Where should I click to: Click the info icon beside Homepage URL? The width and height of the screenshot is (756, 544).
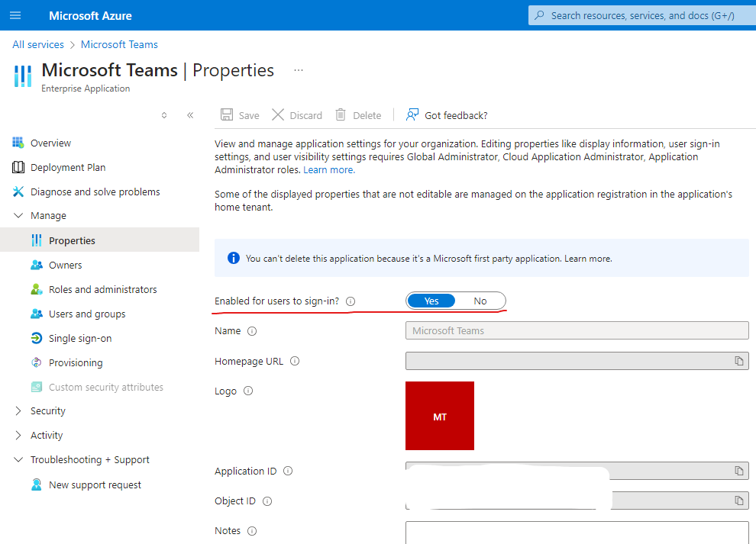295,361
